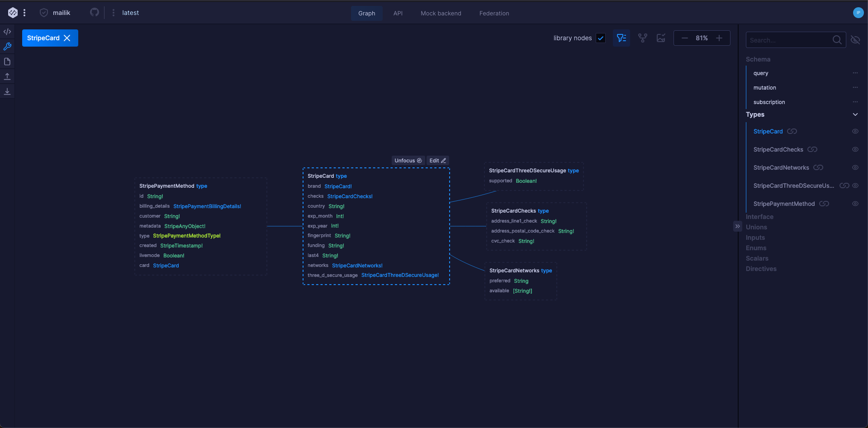Image resolution: width=868 pixels, height=428 pixels.
Task: Click the link icon beside StripeCardNetworks
Action: [818, 167]
